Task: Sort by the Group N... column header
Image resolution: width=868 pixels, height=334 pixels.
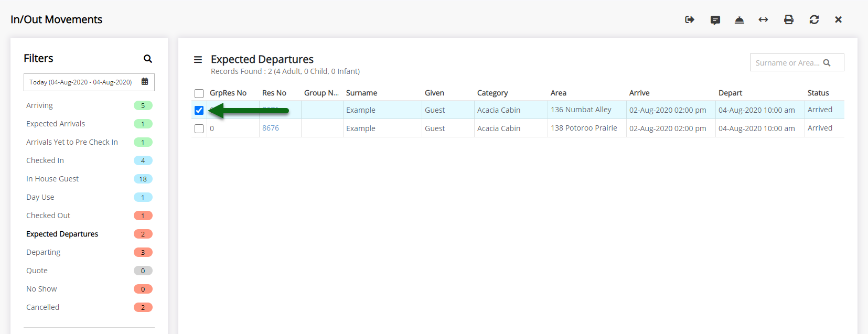Action: tap(322, 93)
